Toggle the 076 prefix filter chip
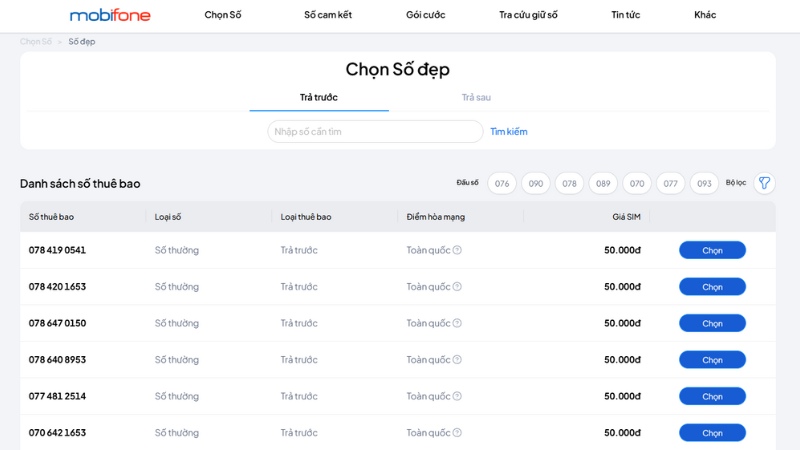The height and width of the screenshot is (450, 800). pos(502,184)
